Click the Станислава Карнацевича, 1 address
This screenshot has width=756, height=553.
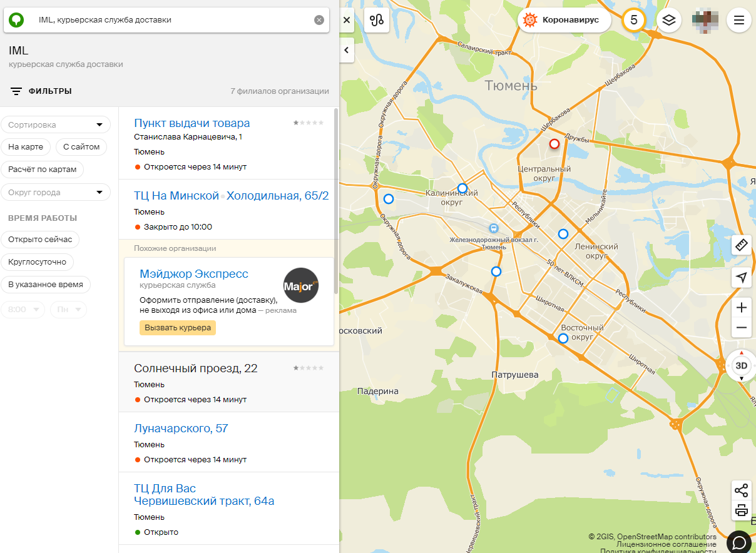pyautogui.click(x=188, y=137)
